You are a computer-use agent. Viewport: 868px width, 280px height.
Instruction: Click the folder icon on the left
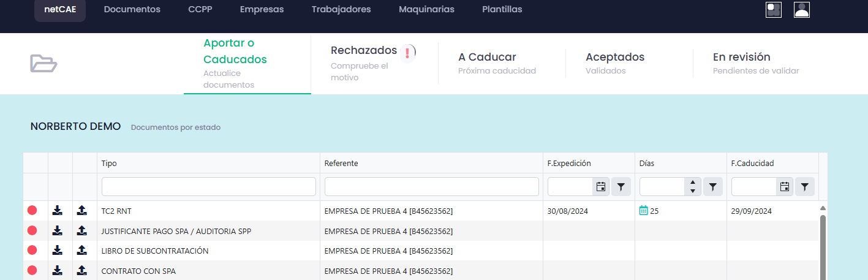(43, 63)
